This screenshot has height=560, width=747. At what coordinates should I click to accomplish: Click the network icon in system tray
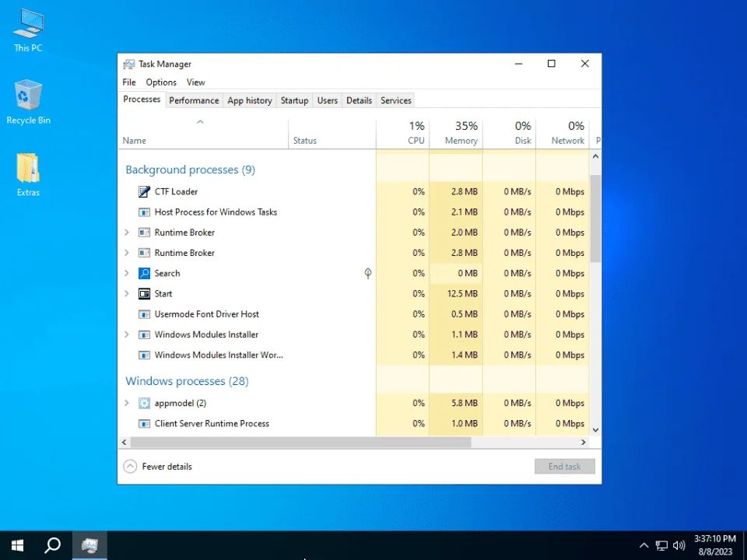[661, 545]
